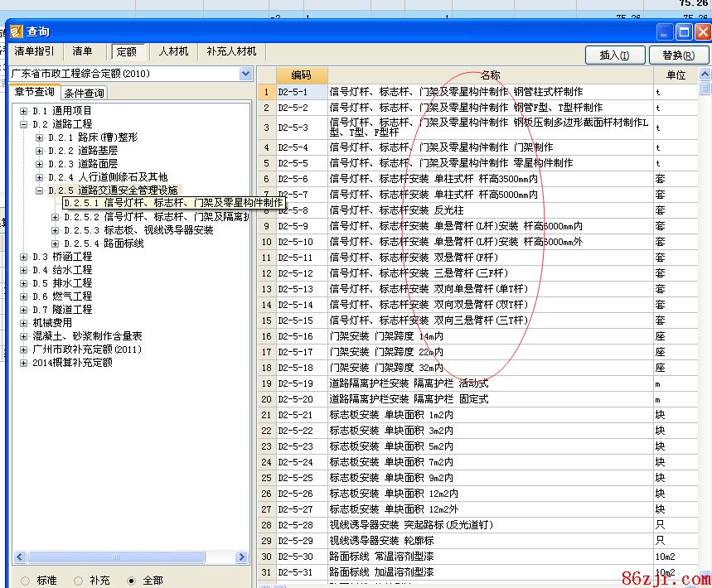Open the 清单指引 tab
This screenshot has width=712, height=588.
pos(34,51)
